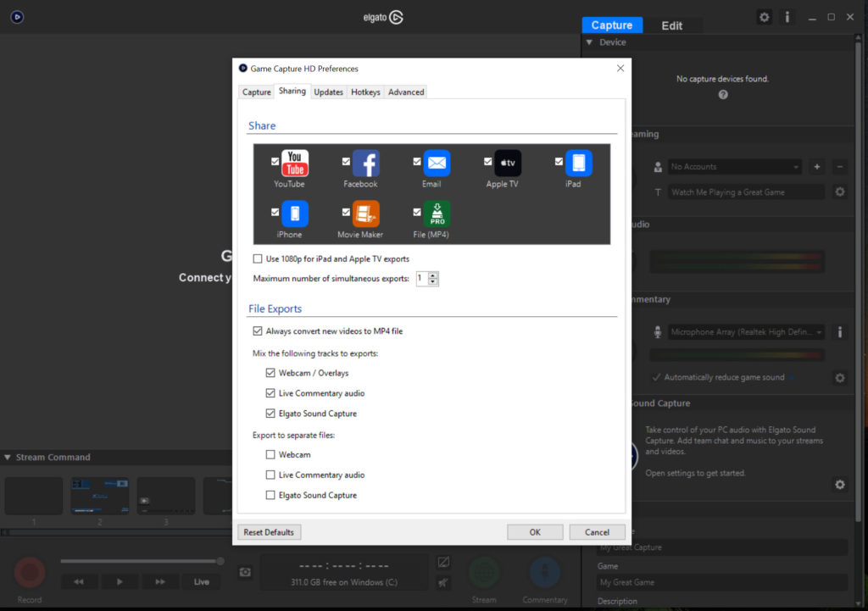Open the Advanced preferences tab

click(x=406, y=92)
